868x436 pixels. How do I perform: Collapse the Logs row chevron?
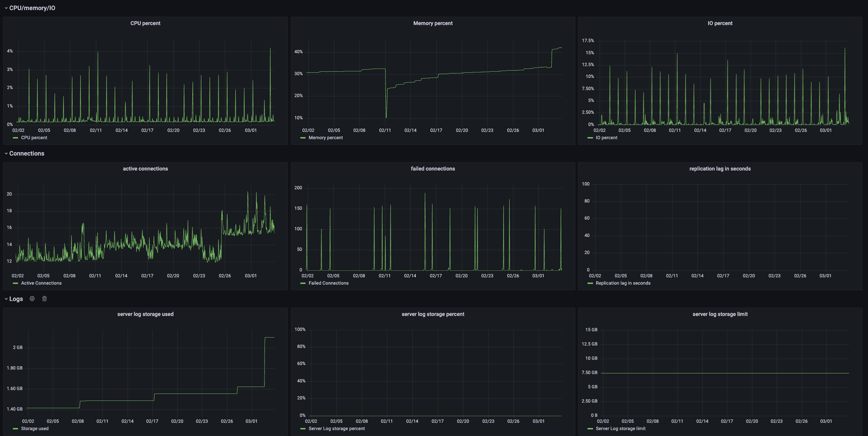(x=6, y=299)
